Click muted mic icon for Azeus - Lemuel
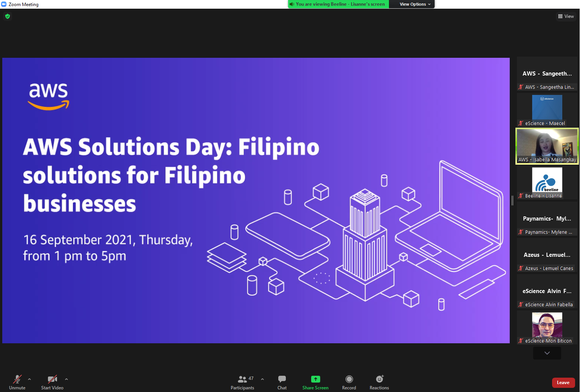The width and height of the screenshot is (580, 392). 521,269
